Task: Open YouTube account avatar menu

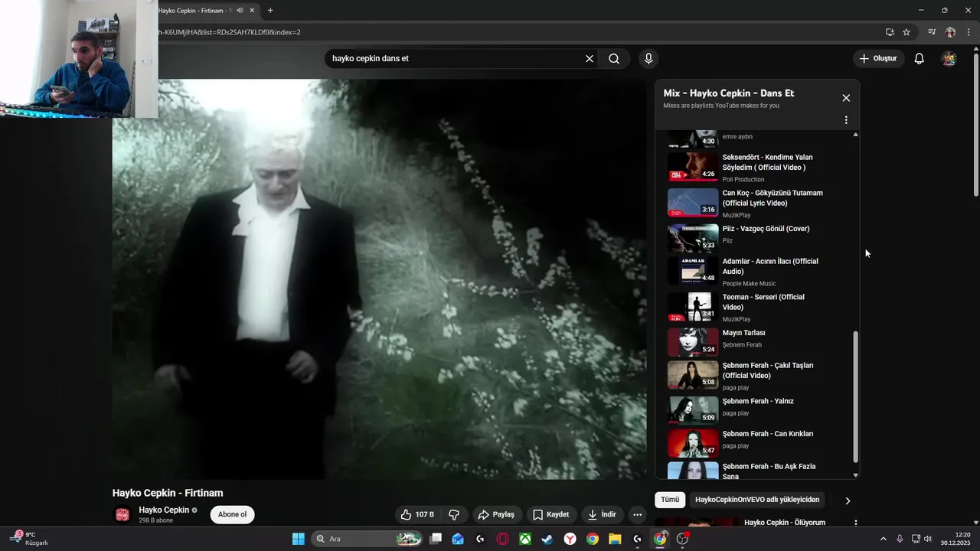Action: coord(949,59)
